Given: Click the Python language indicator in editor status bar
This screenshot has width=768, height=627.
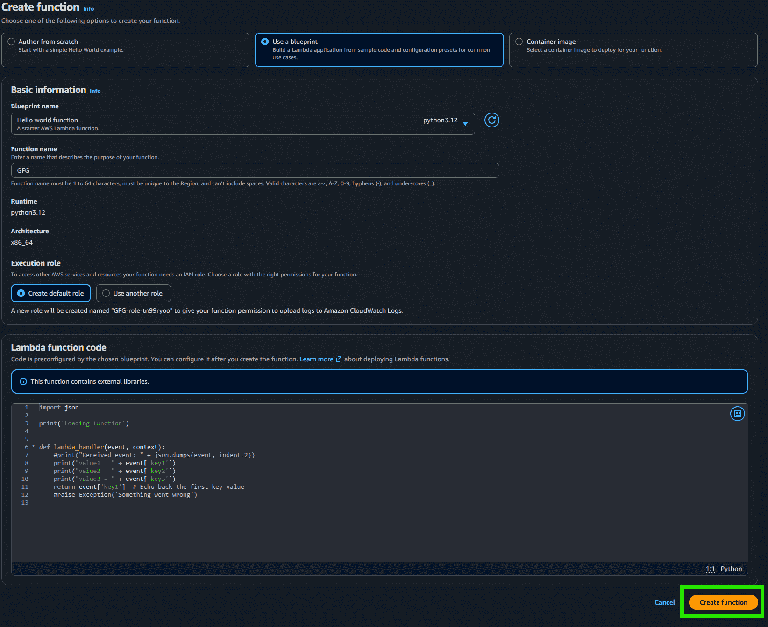Looking at the screenshot, I should point(731,569).
